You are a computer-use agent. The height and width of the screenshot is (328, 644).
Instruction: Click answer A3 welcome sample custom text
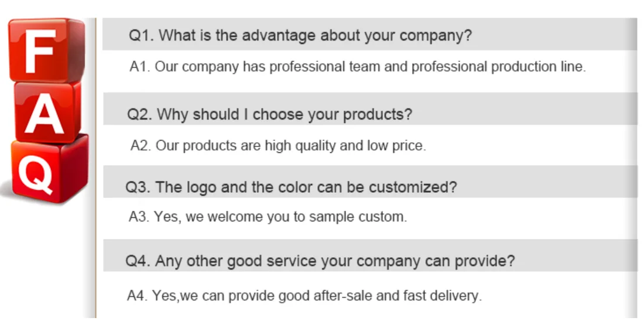point(268,217)
